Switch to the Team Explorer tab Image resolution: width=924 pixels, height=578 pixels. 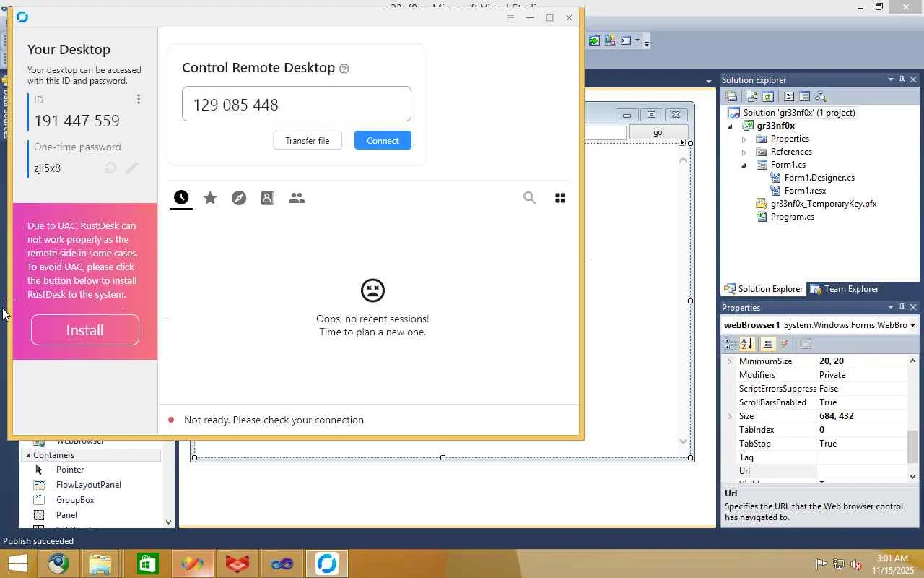pyautogui.click(x=845, y=289)
